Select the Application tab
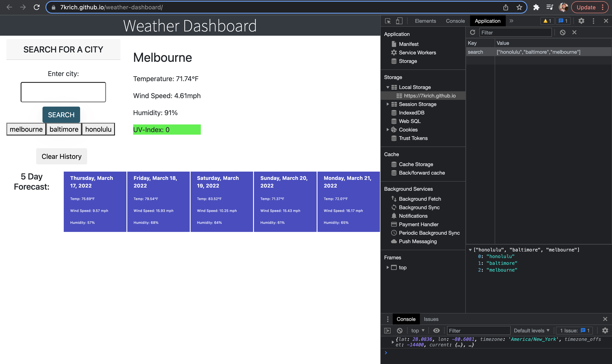 [x=487, y=21]
